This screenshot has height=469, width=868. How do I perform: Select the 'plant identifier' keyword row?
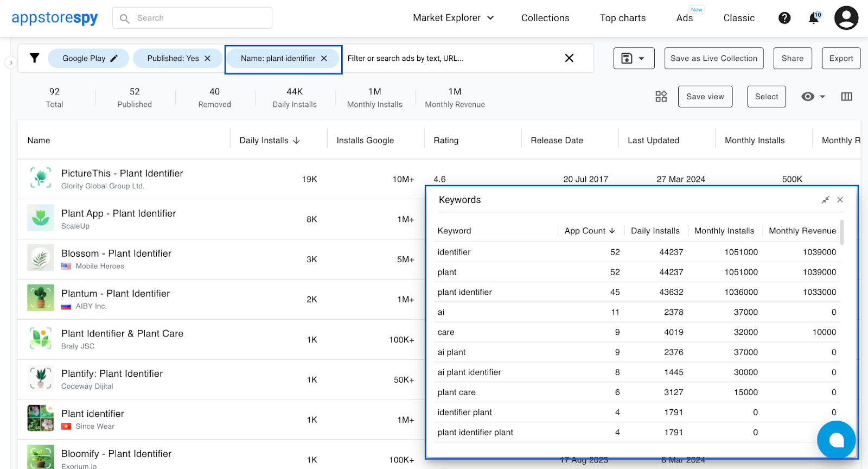click(x=637, y=292)
